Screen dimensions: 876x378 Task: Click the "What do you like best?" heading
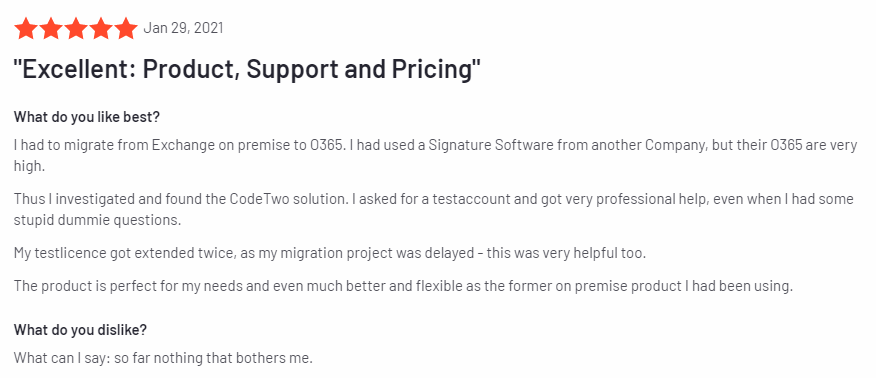88,117
